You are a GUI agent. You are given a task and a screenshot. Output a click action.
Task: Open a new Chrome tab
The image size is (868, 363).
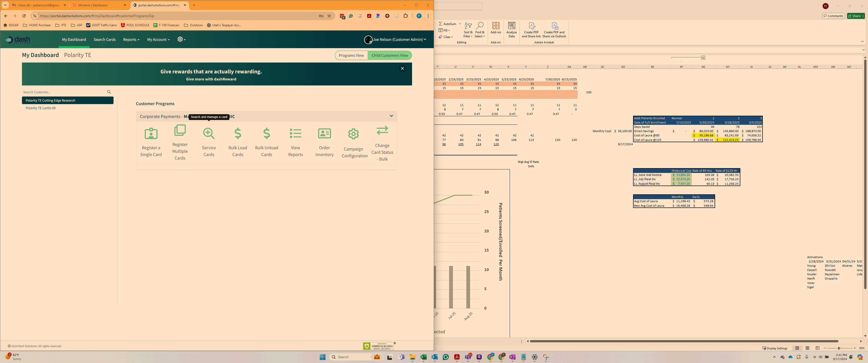pyautogui.click(x=194, y=5)
